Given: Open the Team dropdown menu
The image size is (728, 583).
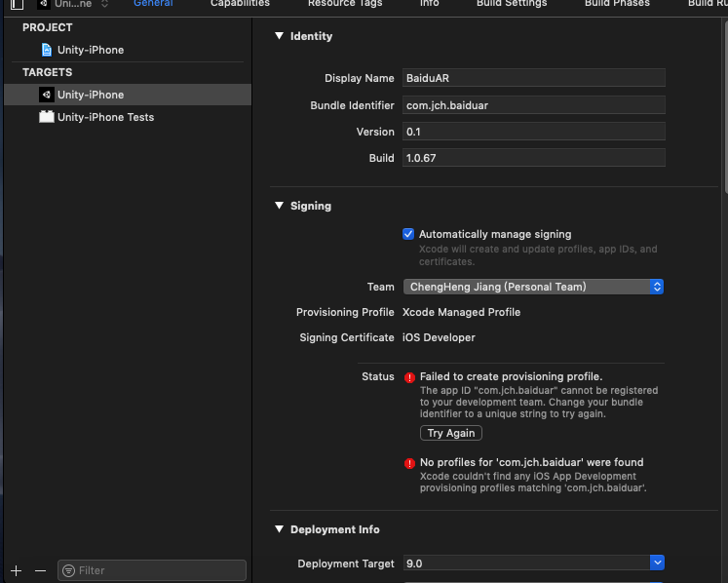Looking at the screenshot, I should coord(533,287).
